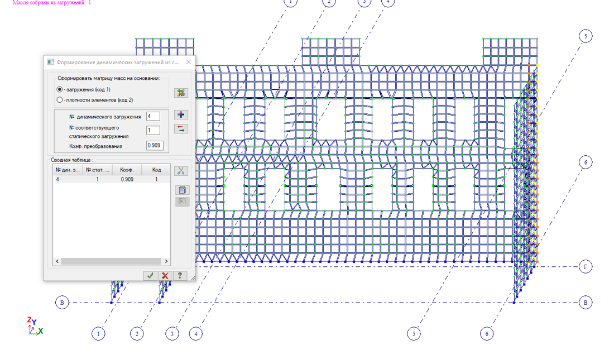Click the icon beside the загружения radio options
Image resolution: width=614 pixels, height=364 pixels.
pos(181,93)
